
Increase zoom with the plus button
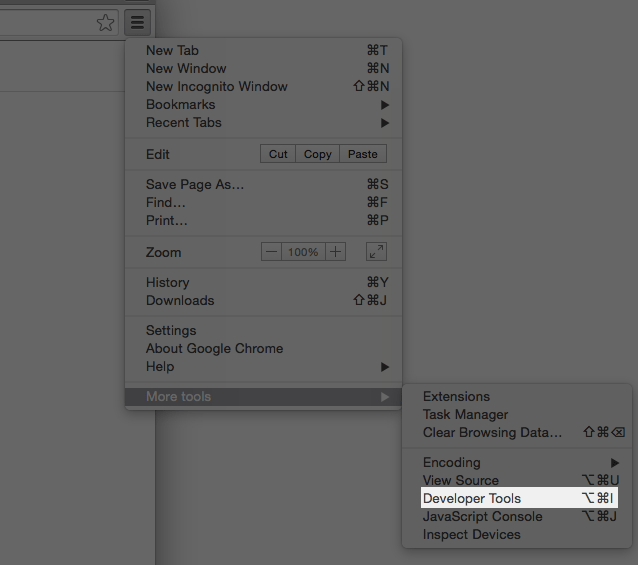tap(335, 252)
